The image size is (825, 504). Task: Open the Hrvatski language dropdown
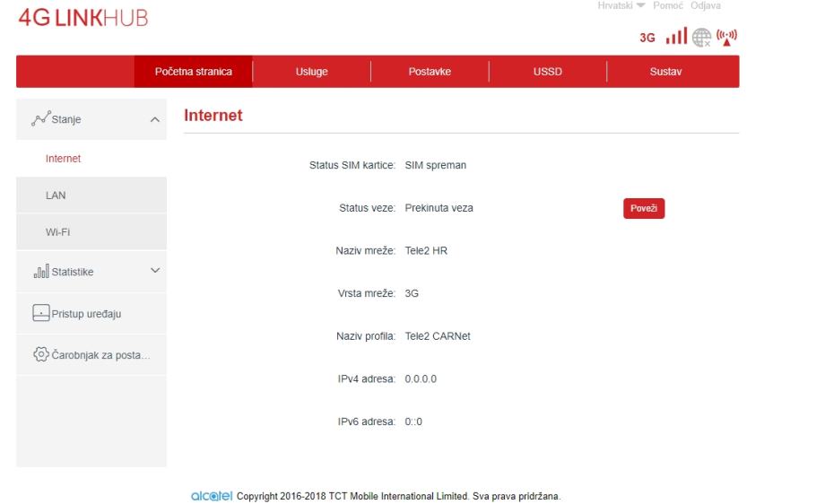point(621,5)
